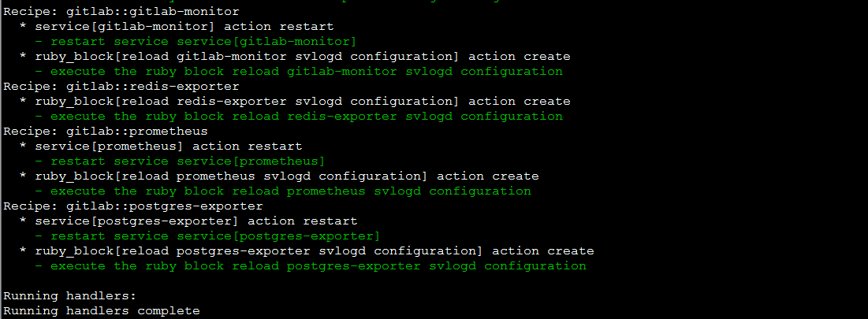
Task: Click 'Recipe: gitlab::redis-exporter' line
Action: pos(121,86)
